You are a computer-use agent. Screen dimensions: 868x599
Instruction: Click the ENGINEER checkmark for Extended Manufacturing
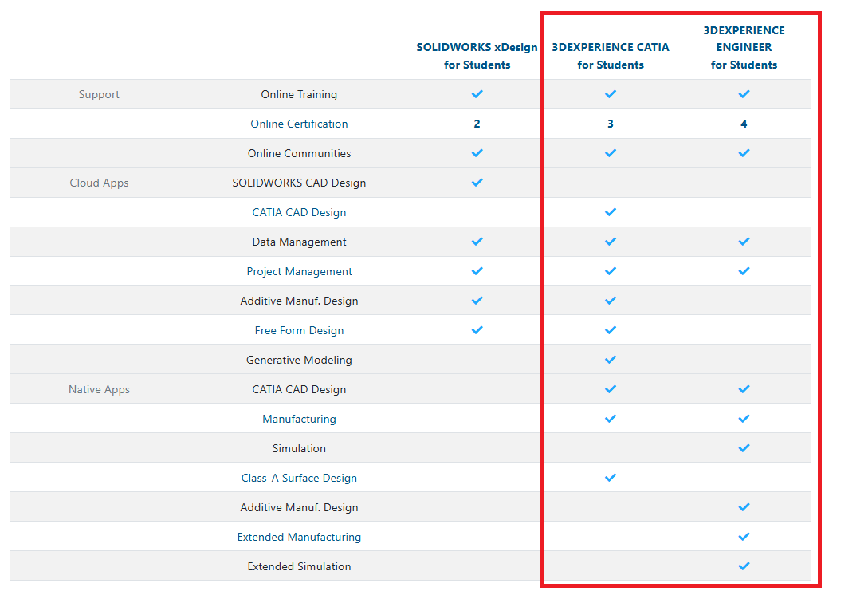(x=744, y=537)
